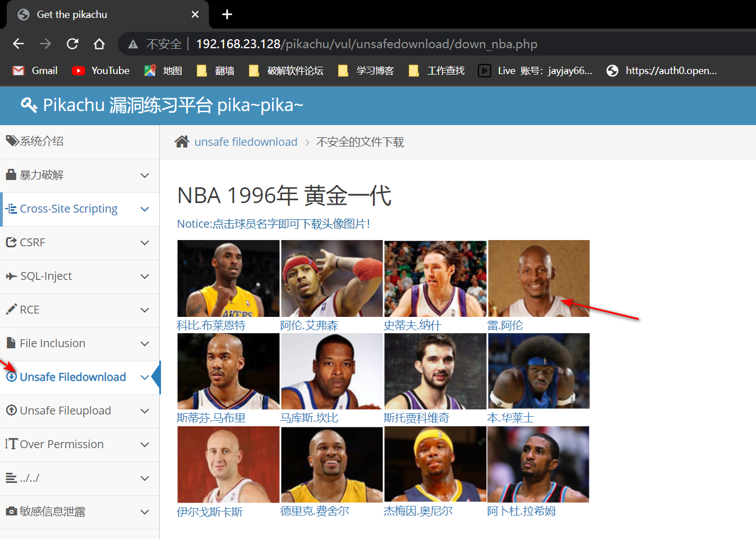The image size is (756, 539).
Task: Open the 地图 maps bookmark
Action: (x=163, y=71)
